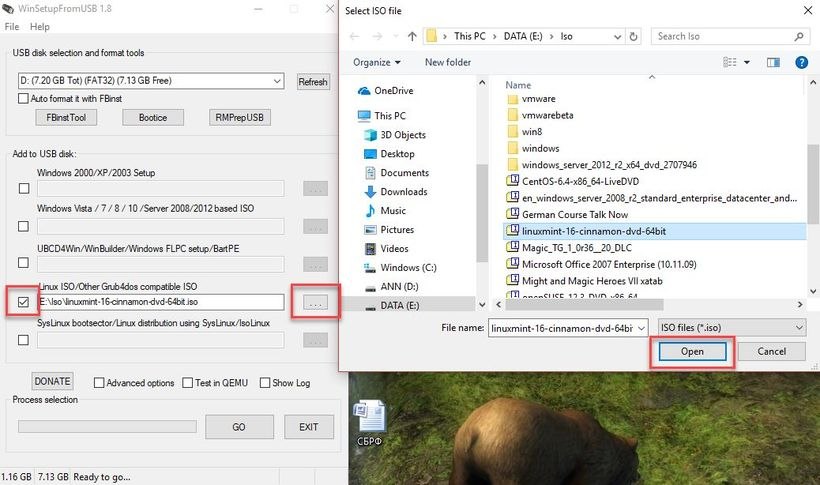Open the vmware folder in file list
Image resolution: width=820 pixels, height=485 pixels.
coord(540,100)
